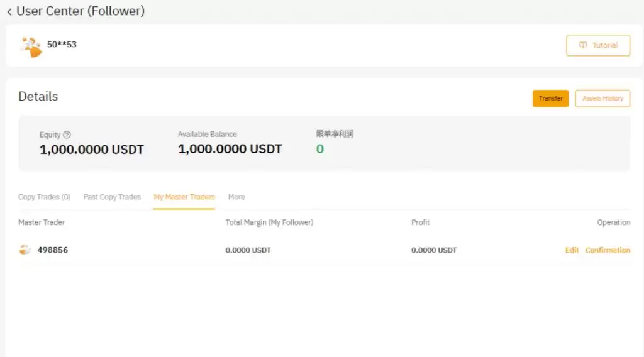Open Assets History
Viewport: 644px width, 357px height.
point(602,99)
